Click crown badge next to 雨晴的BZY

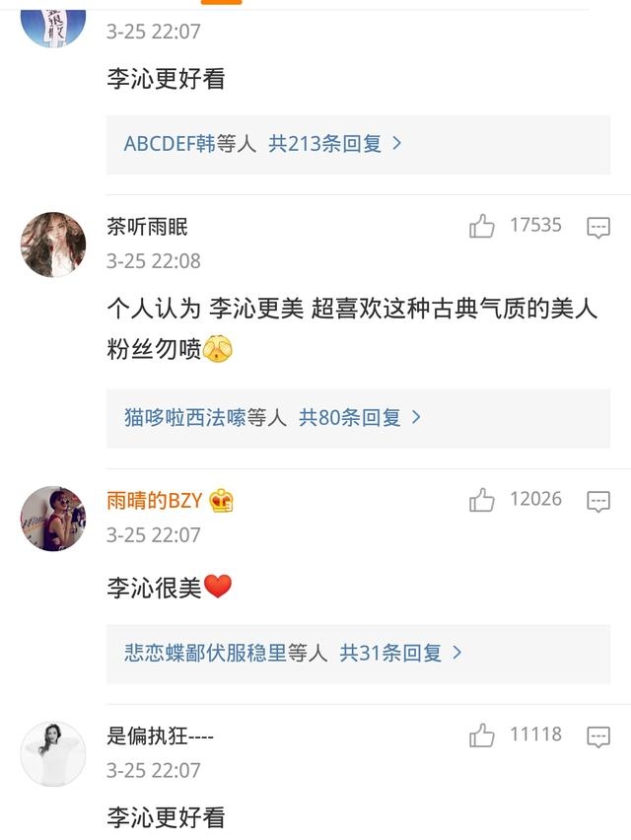[x=222, y=501]
